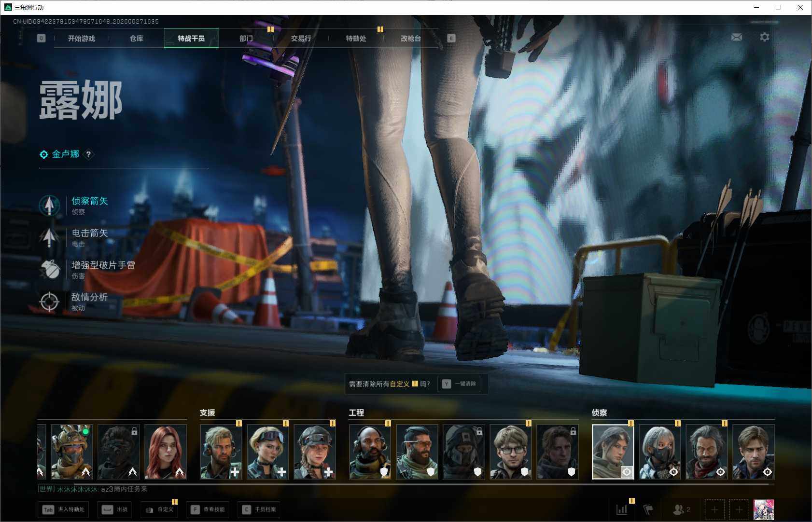
Task: Click the question mark beside 金卢娜
Action: point(88,154)
